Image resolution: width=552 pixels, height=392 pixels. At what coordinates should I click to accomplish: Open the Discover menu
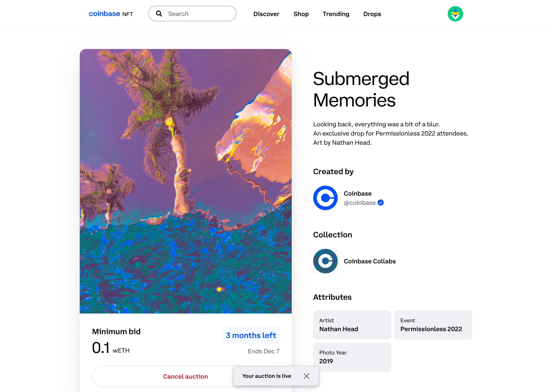(266, 14)
